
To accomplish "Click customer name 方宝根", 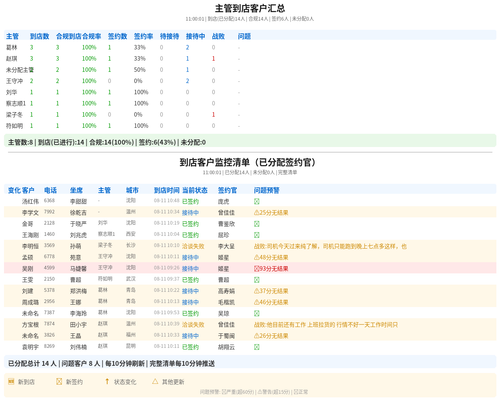I will (x=30, y=325).
